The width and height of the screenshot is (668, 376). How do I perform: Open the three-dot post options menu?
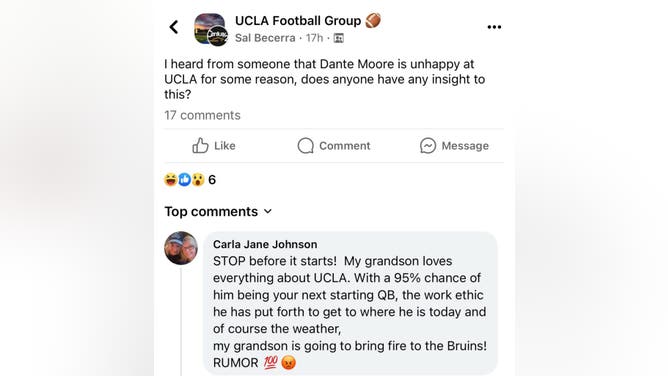494,27
